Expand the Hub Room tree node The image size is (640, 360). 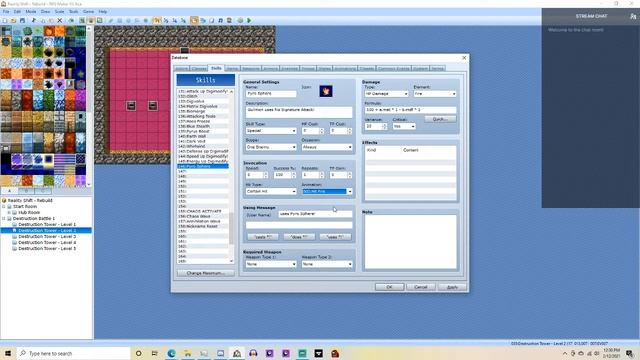(9, 213)
